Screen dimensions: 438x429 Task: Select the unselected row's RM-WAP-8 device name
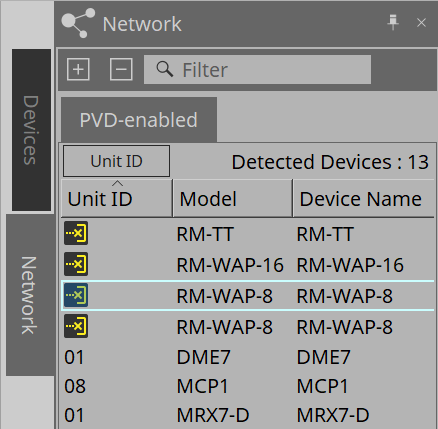pyautogui.click(x=345, y=327)
